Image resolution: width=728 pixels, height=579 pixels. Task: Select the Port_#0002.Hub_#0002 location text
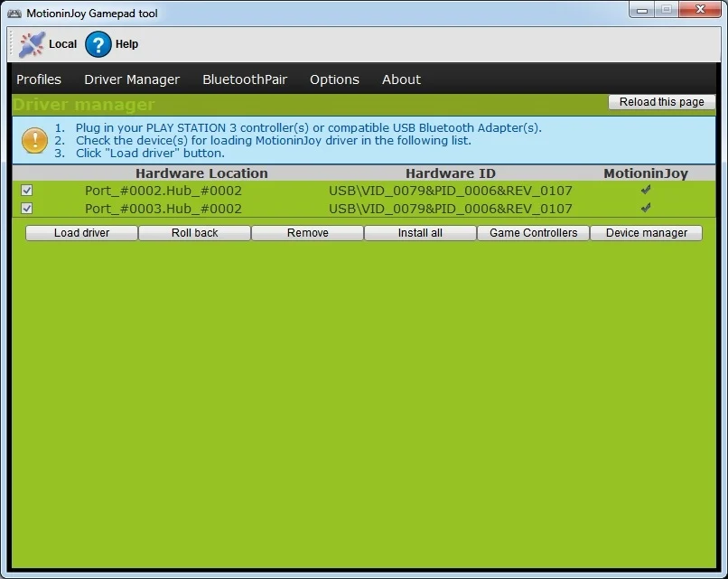coord(163,191)
